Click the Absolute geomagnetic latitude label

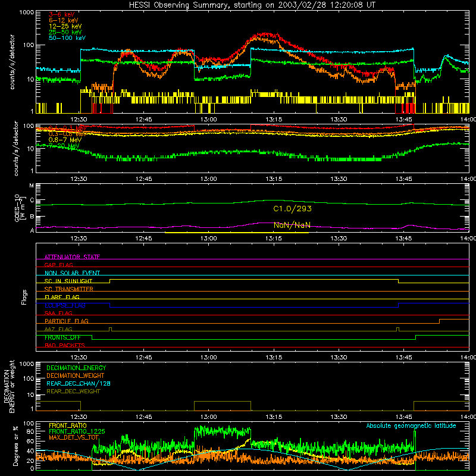(411, 425)
